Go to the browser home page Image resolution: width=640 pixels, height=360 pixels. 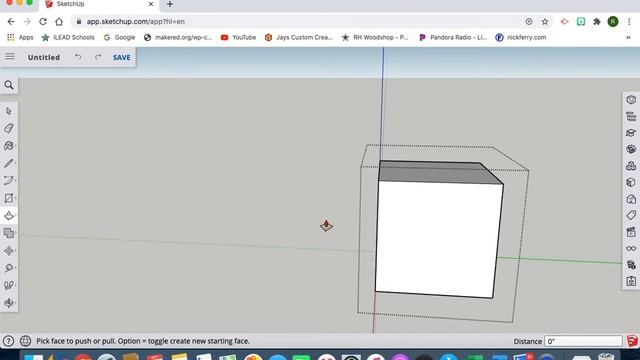tap(59, 22)
